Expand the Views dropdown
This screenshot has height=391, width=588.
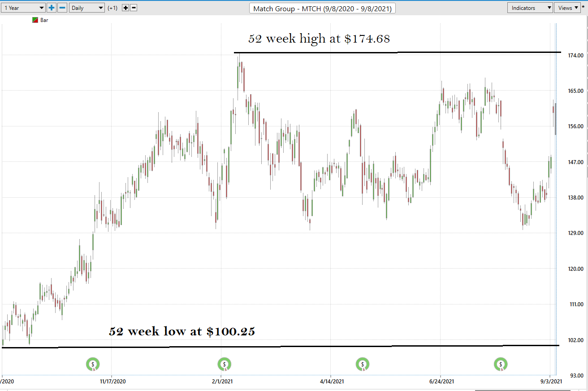(x=567, y=8)
